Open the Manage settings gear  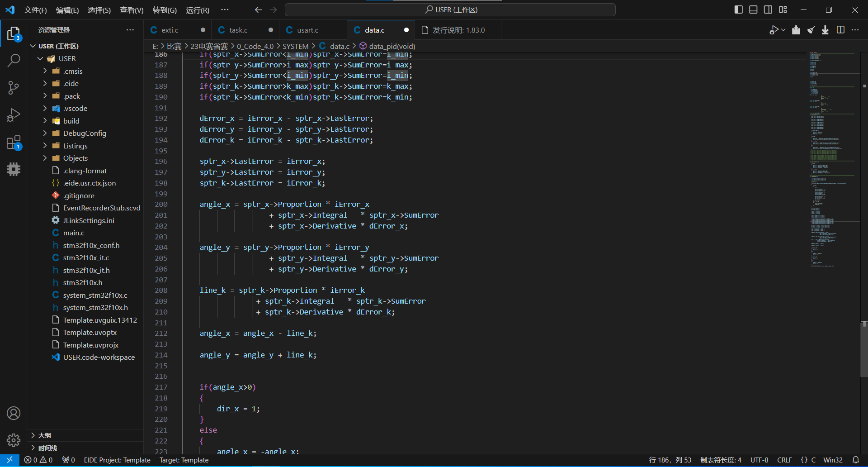coord(14,440)
